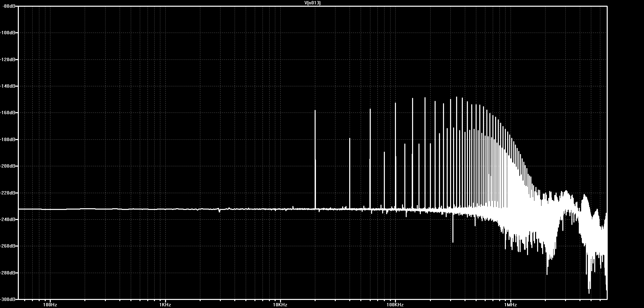Screen dimensions: 644x308
Task: Click the -240dB vertical axis label
Action: click(8, 219)
